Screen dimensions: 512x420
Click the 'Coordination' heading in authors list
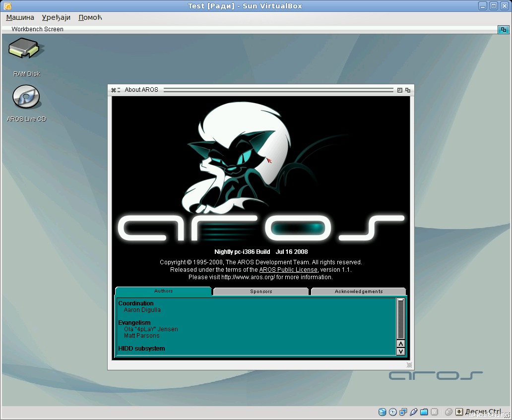[x=136, y=303]
